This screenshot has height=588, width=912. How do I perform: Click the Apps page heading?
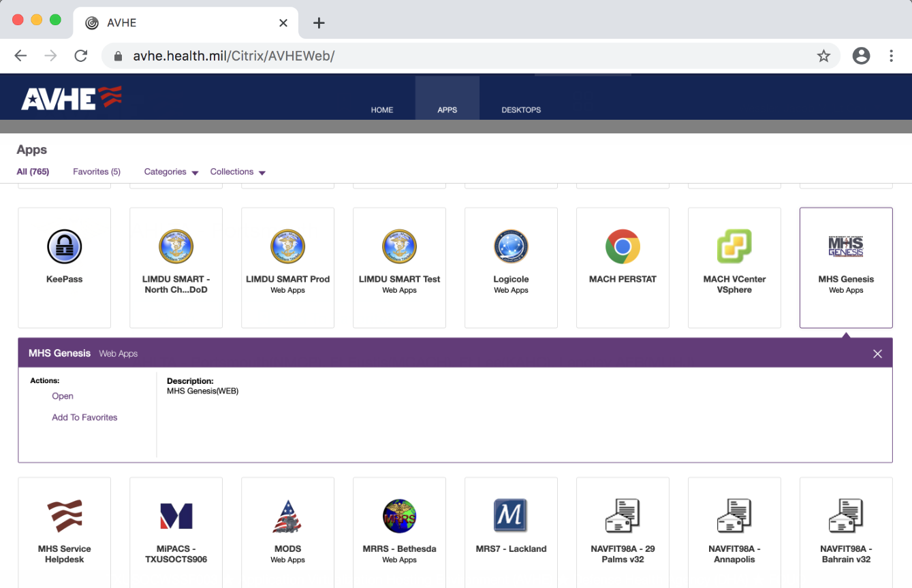tap(32, 150)
